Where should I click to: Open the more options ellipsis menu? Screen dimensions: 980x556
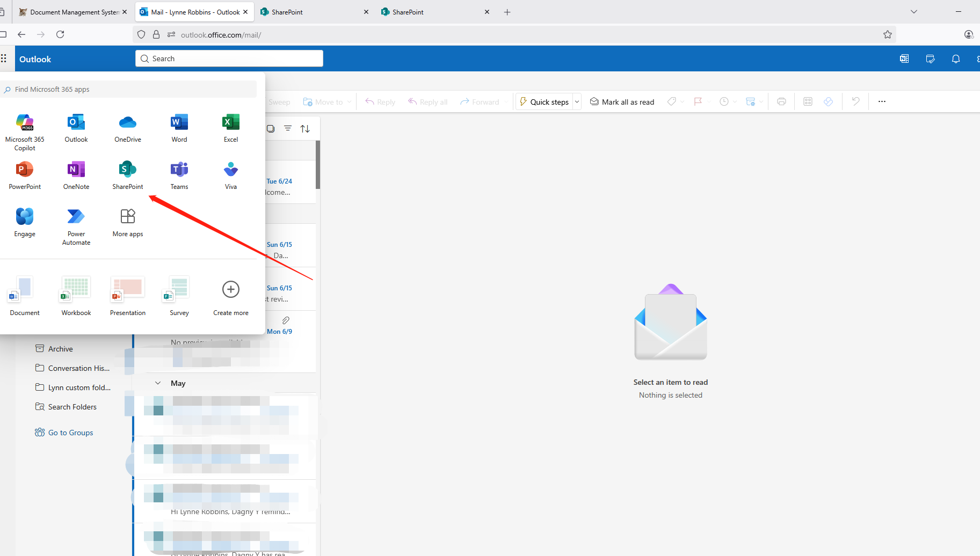tap(882, 101)
